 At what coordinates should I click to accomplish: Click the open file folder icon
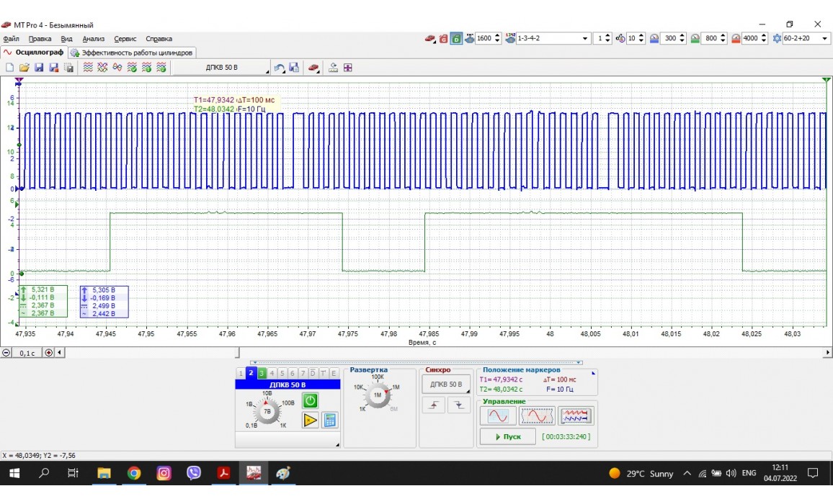(x=24, y=68)
